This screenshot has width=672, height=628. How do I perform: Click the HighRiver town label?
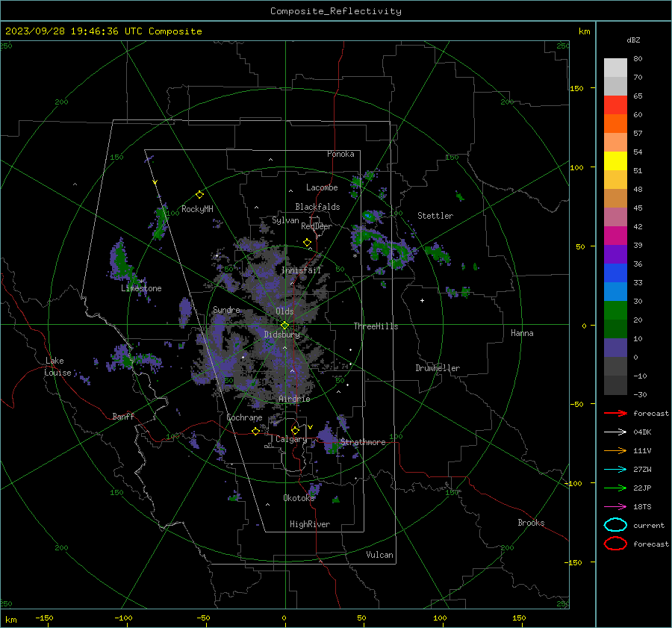click(x=310, y=524)
